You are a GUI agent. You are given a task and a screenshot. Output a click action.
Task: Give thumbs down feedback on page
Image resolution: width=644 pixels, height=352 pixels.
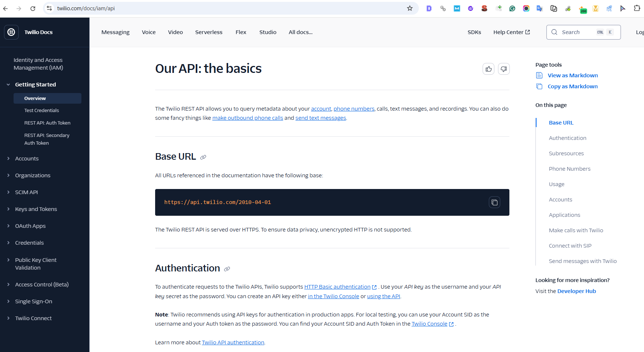click(504, 69)
